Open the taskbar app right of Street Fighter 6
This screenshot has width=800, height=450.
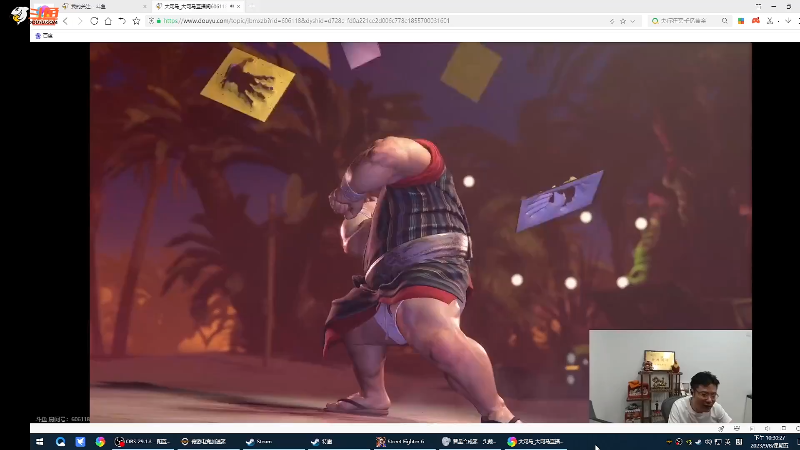click(x=470, y=442)
